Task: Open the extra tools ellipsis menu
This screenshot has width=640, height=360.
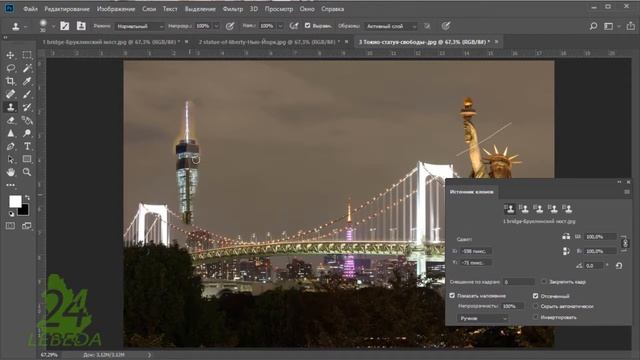Action: (11, 185)
